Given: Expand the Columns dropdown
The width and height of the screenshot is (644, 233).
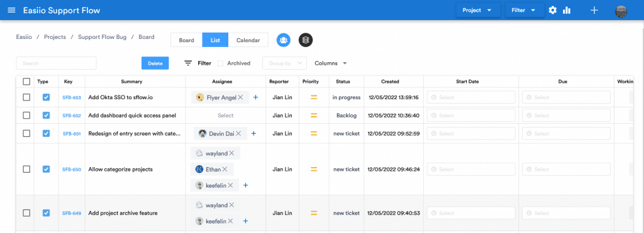Looking at the screenshot, I should (x=331, y=63).
